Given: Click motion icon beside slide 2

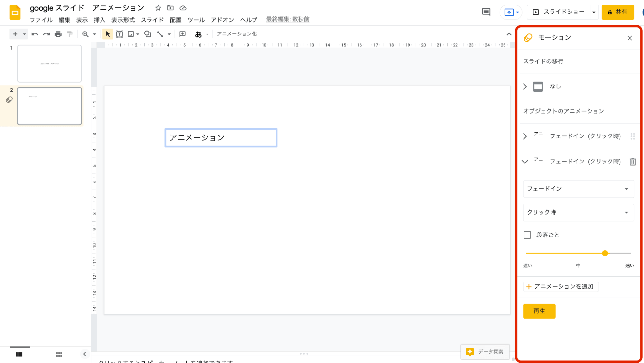Looking at the screenshot, I should click(x=9, y=100).
